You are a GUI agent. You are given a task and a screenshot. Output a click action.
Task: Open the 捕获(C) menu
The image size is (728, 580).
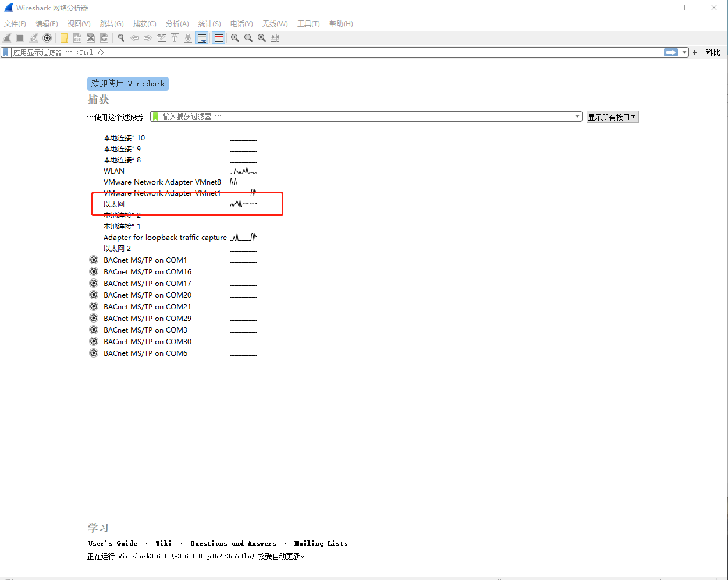pos(144,24)
